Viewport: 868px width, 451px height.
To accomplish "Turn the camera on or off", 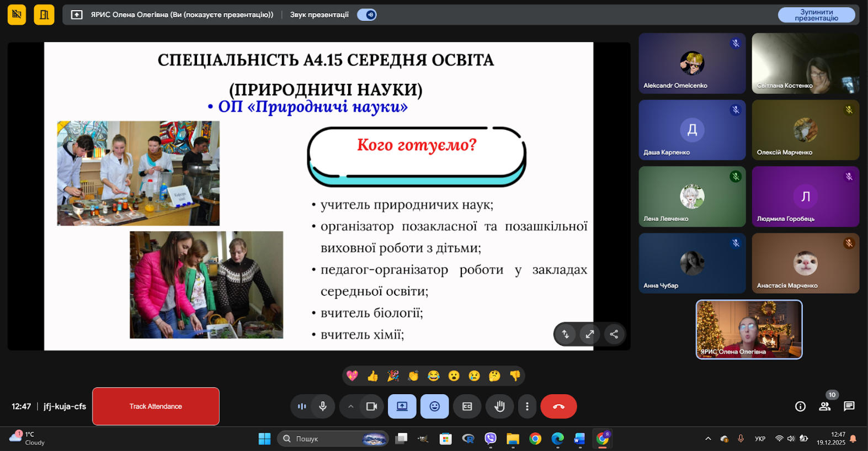I will (x=371, y=406).
